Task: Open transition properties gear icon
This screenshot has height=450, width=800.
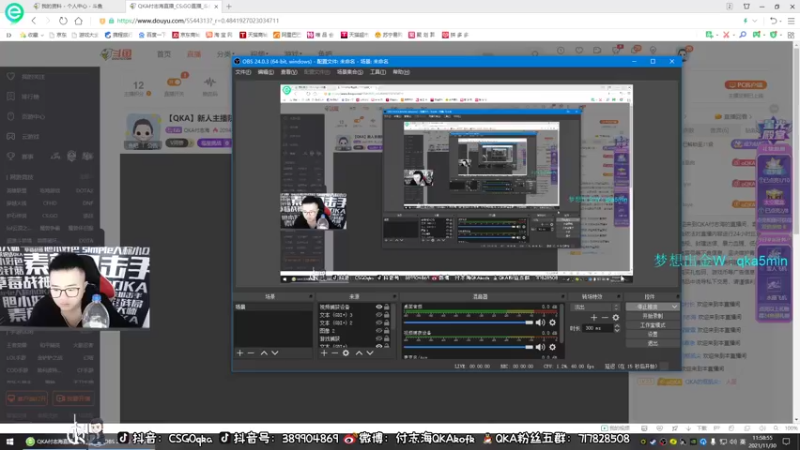Action: [x=616, y=317]
